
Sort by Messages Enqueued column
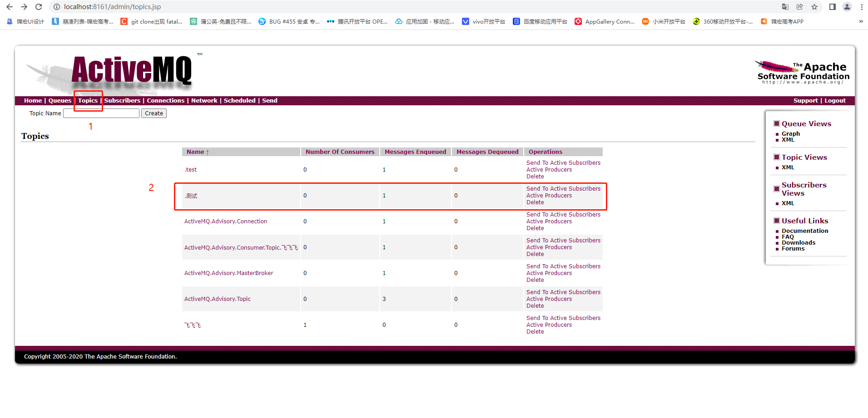(415, 152)
